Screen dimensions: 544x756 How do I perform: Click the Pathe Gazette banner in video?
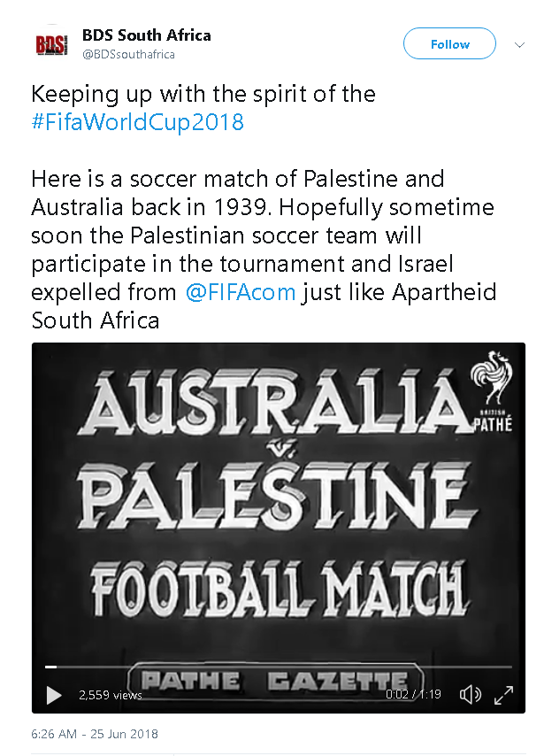point(270,682)
